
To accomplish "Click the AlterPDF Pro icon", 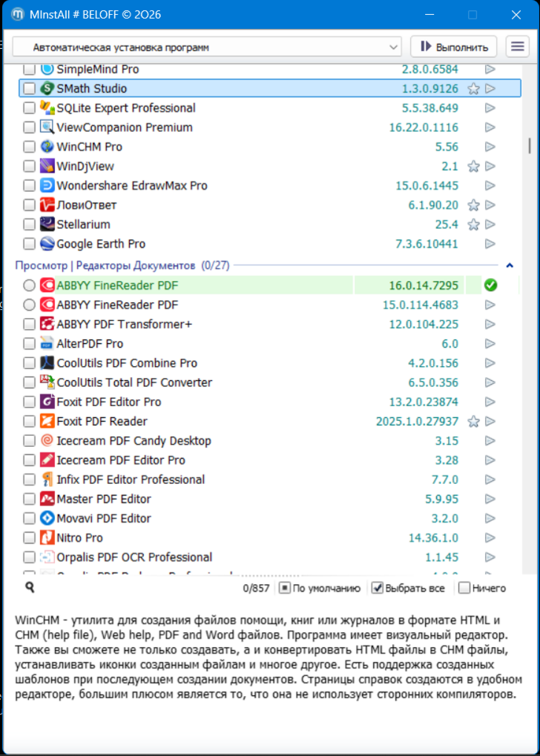I will pos(47,343).
